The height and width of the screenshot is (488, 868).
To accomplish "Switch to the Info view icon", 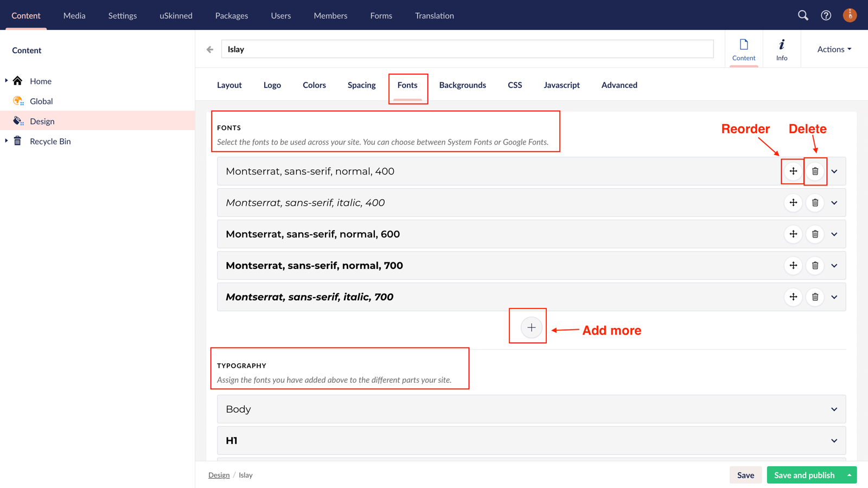I will tap(782, 49).
